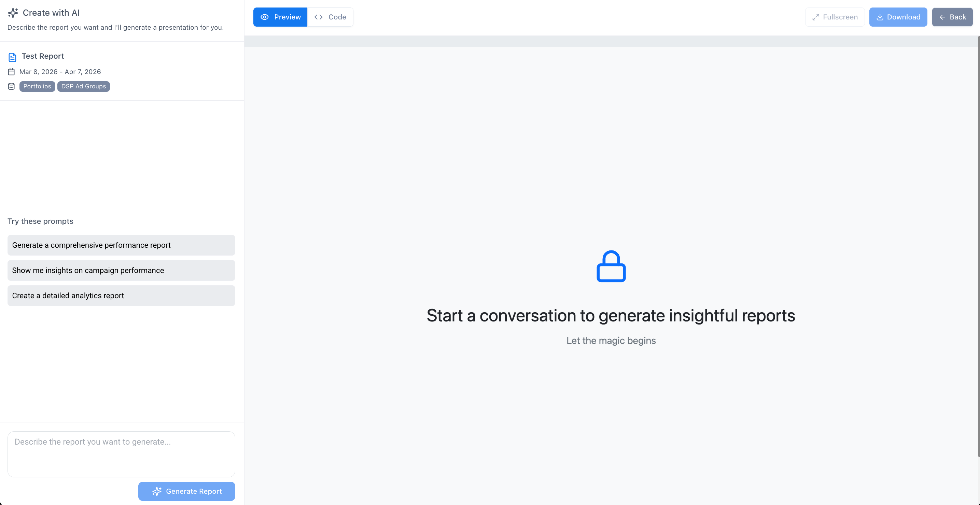Switch to the Code tab

pos(330,17)
